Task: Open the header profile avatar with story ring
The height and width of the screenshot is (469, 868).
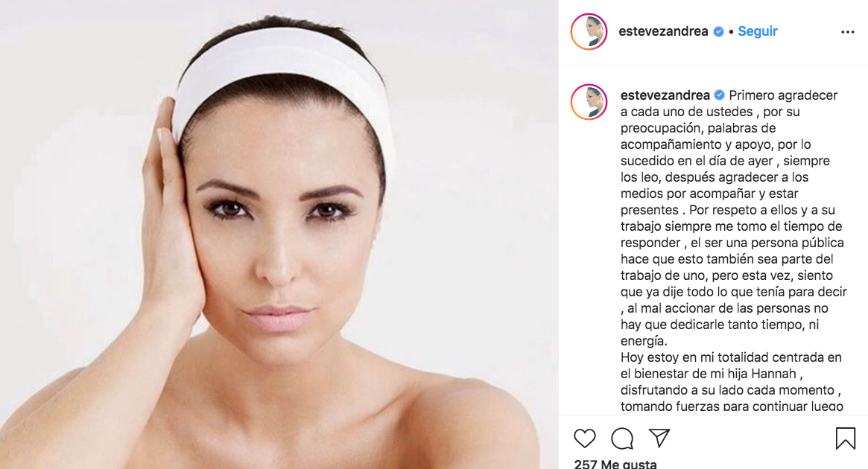Action: [x=589, y=31]
